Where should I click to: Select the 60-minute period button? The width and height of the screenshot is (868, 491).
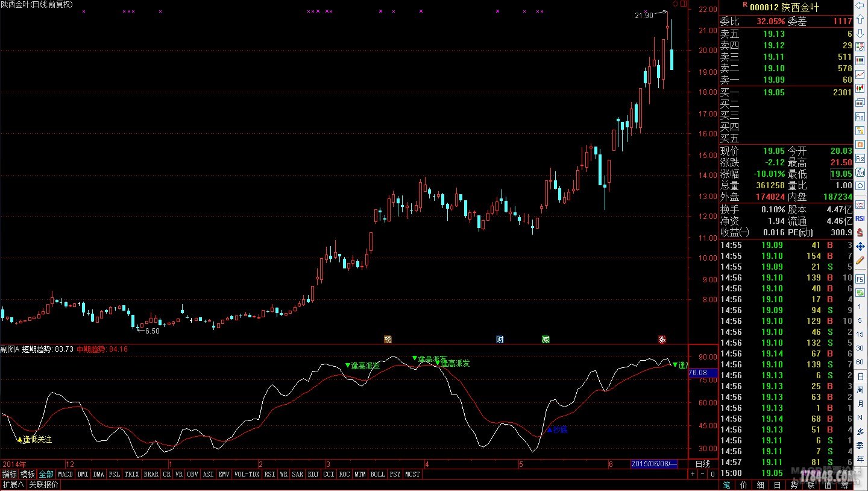pyautogui.click(x=860, y=362)
